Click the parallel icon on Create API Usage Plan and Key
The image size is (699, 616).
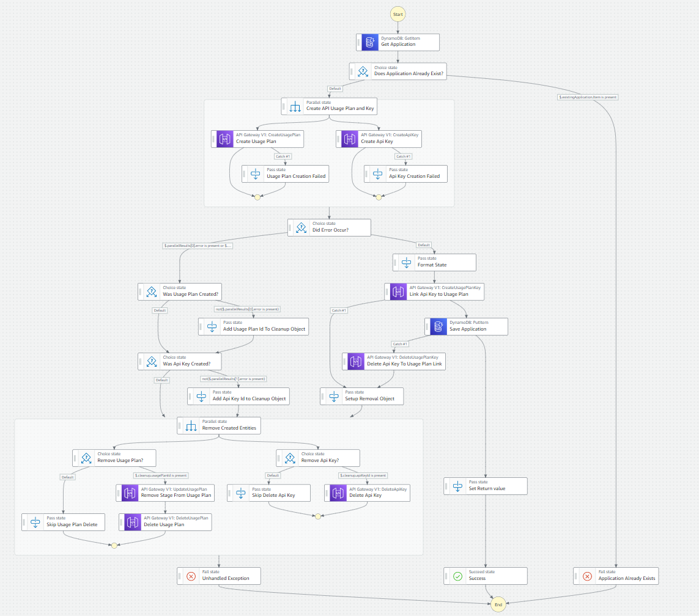pos(295,106)
